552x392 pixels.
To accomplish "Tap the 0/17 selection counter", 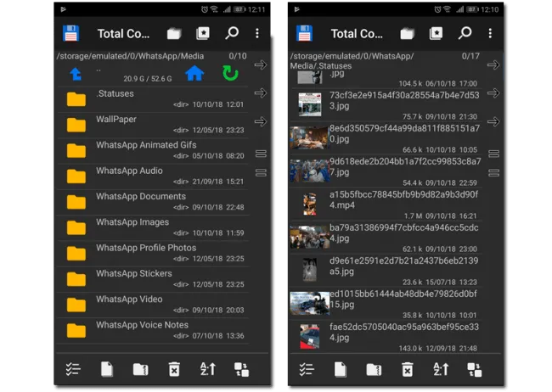I will (x=470, y=56).
